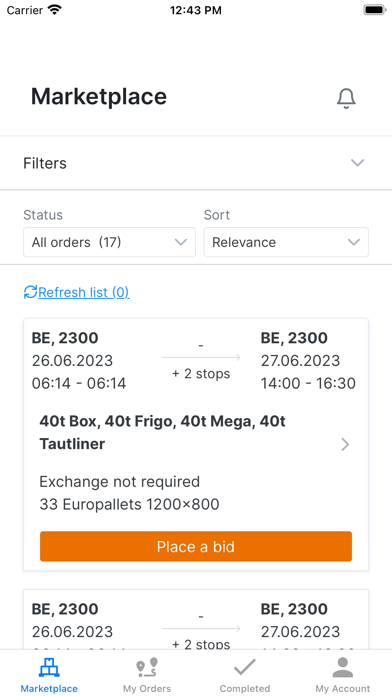The image size is (392, 696).
Task: Open truck types details chevron on first order
Action: click(x=345, y=444)
